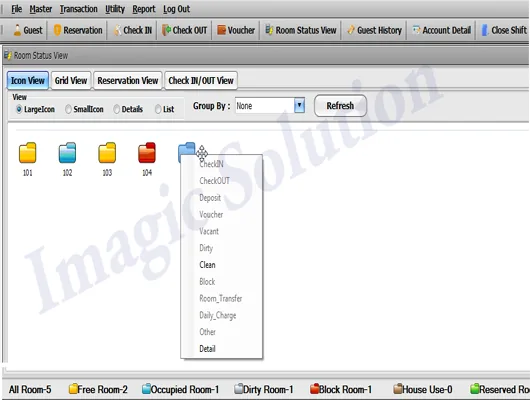Select room 101 folder icon

[27, 153]
